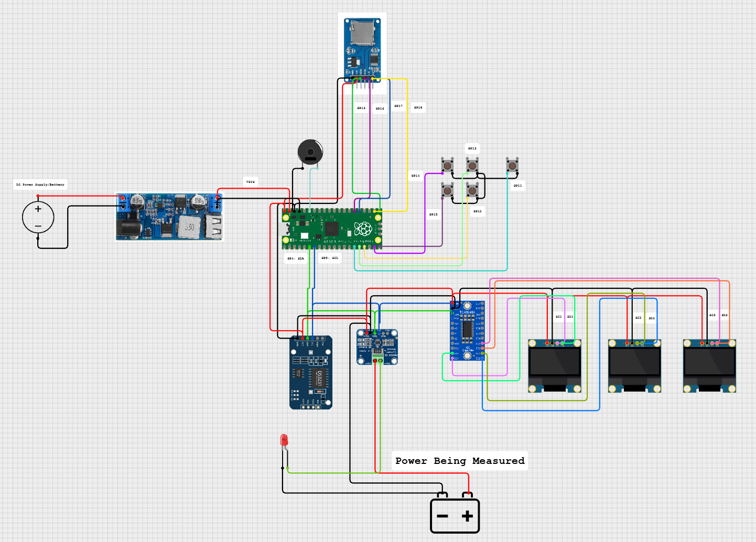Click the VSYS wire label
The height and width of the screenshot is (542, 756).
(251, 182)
